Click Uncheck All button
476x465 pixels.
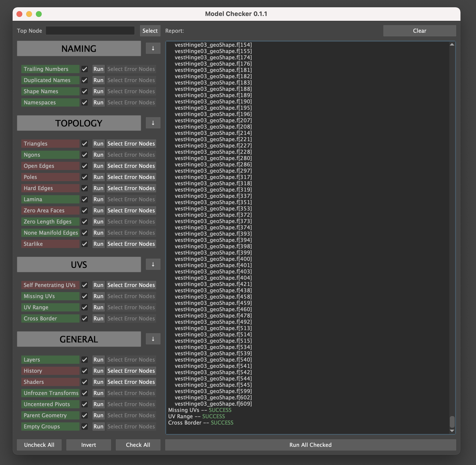[x=39, y=445]
